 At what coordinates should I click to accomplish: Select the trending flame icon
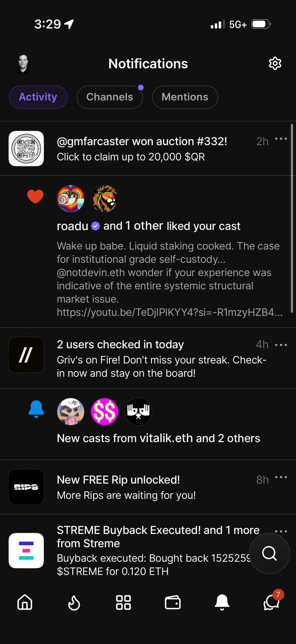[x=75, y=603]
